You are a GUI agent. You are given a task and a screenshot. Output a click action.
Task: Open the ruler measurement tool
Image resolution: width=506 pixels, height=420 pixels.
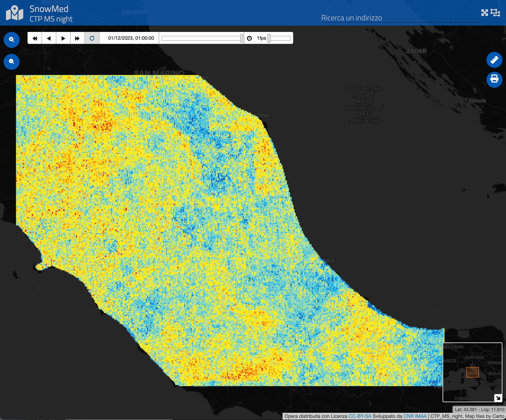tap(494, 60)
